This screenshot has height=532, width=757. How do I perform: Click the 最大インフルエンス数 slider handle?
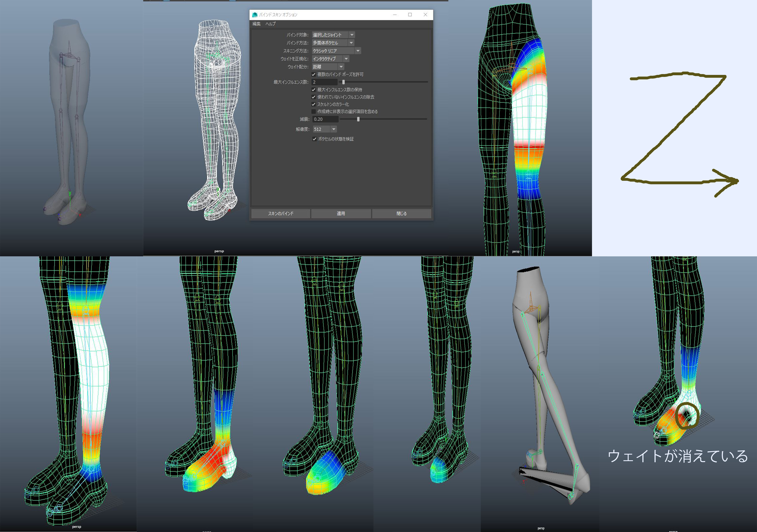[x=343, y=82]
